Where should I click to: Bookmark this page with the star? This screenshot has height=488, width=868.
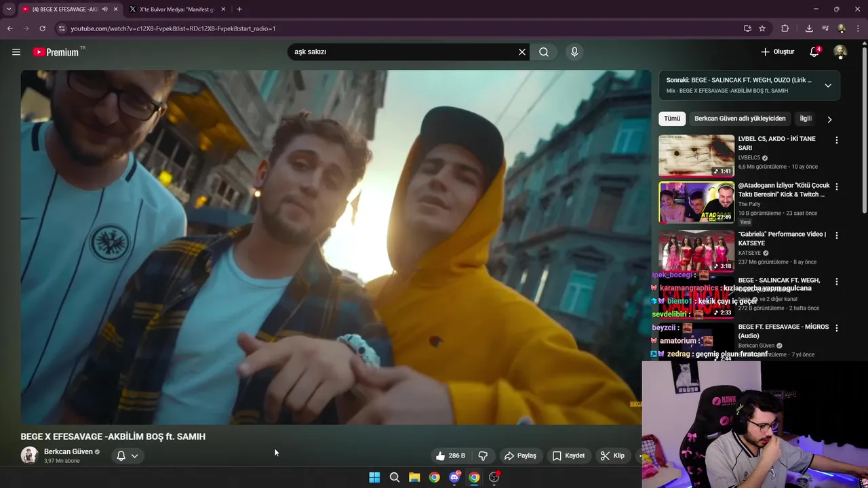point(762,28)
